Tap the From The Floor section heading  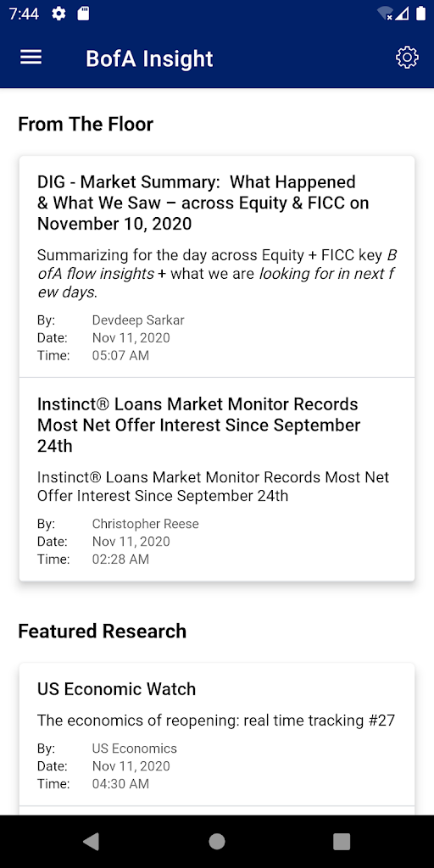86,124
